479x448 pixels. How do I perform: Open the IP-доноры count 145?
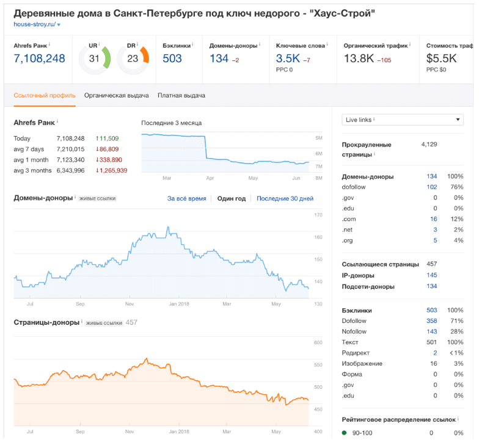click(x=431, y=275)
